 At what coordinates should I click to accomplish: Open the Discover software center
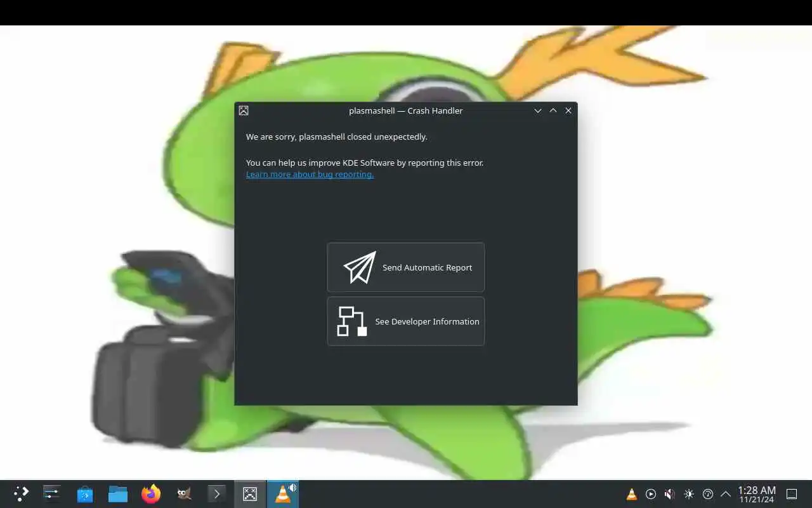point(85,493)
